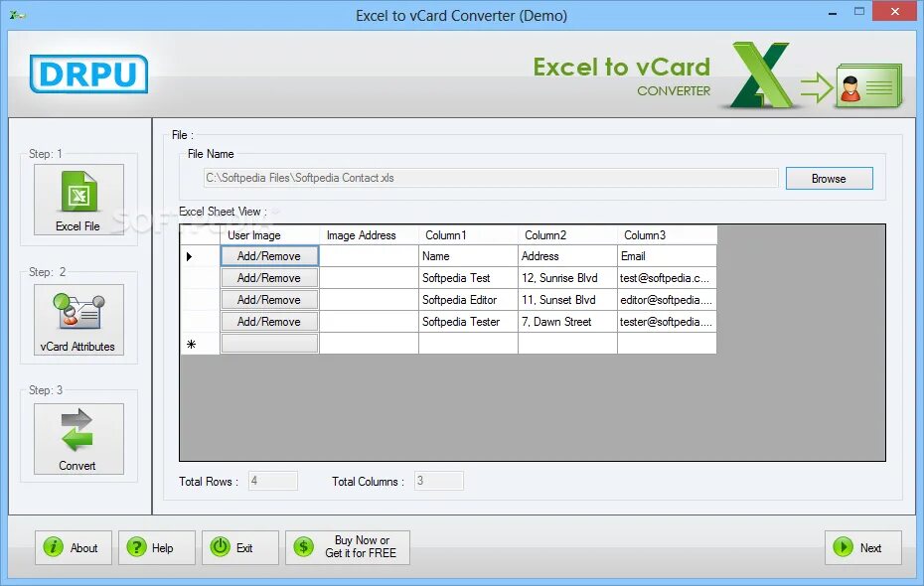
Task: Select the 'Email' cell
Action: [x=667, y=256]
